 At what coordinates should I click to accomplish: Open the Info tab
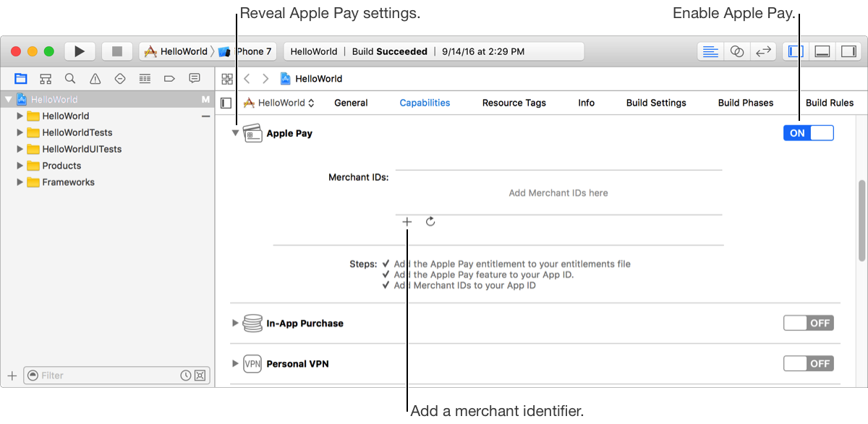tap(587, 103)
